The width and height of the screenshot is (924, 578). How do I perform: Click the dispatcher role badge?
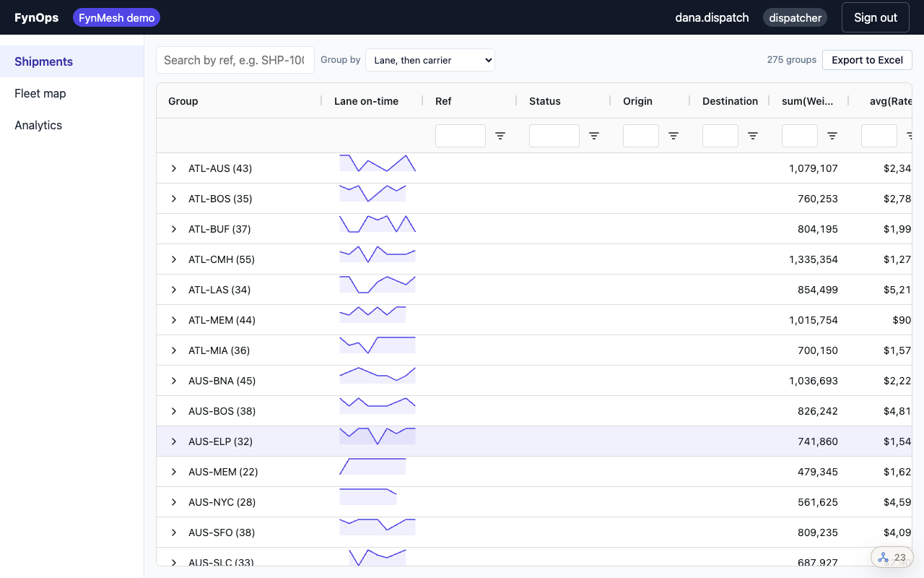[x=795, y=17]
